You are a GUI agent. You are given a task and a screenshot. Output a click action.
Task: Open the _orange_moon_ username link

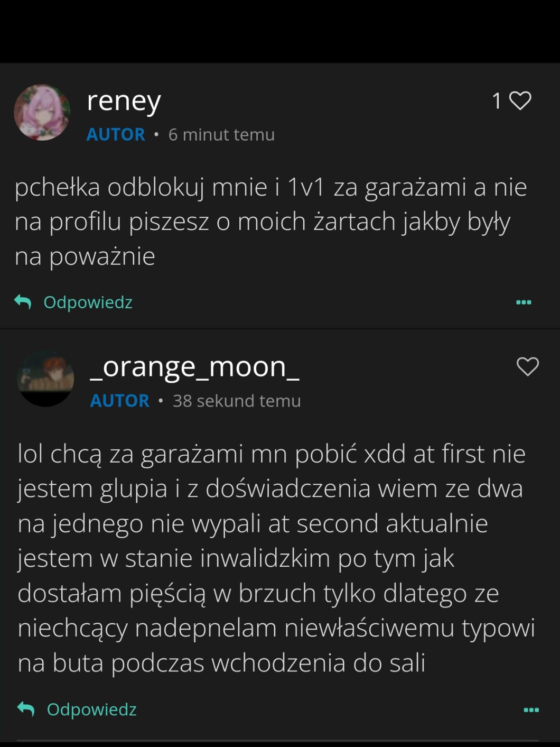click(194, 367)
